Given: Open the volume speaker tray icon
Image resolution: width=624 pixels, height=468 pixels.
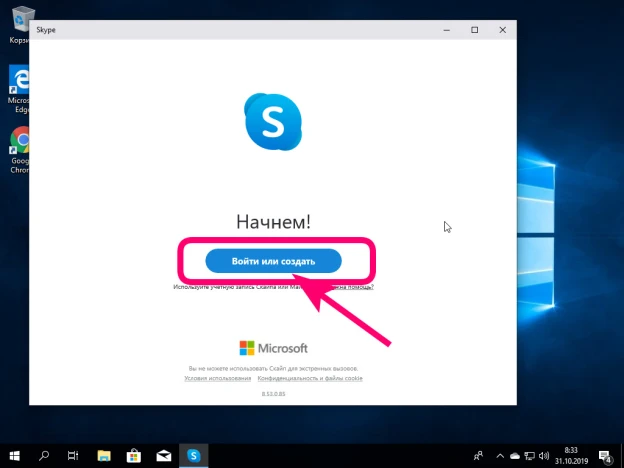Looking at the screenshot, I should point(544,456).
